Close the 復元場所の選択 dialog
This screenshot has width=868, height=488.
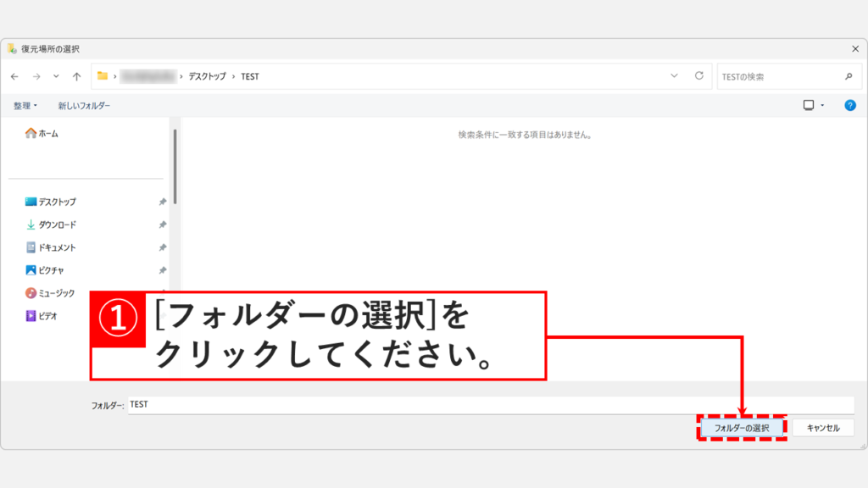pos(855,48)
